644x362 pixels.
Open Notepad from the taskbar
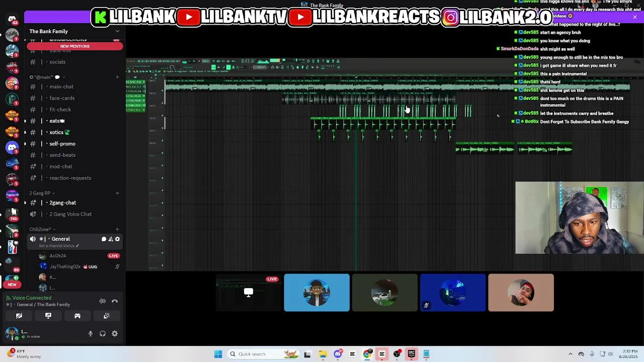click(426, 354)
